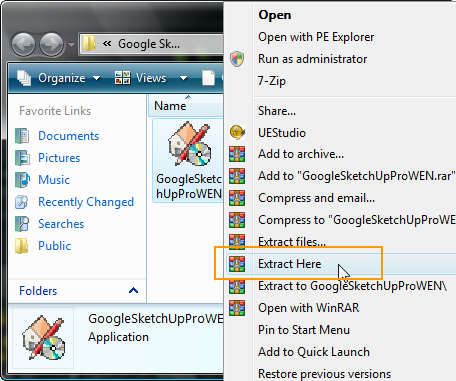The width and height of the screenshot is (456, 381).
Task: Choose Restore previous versions
Action: click(325, 374)
